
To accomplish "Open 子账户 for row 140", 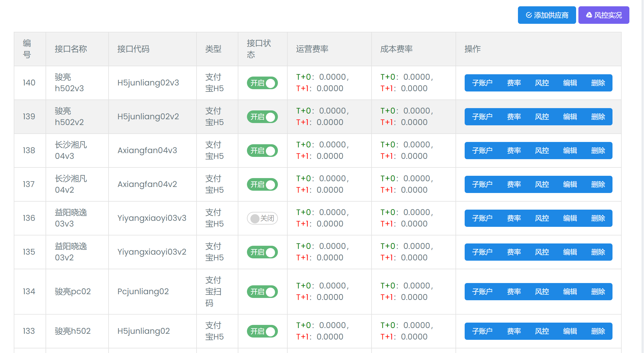I will 482,83.
